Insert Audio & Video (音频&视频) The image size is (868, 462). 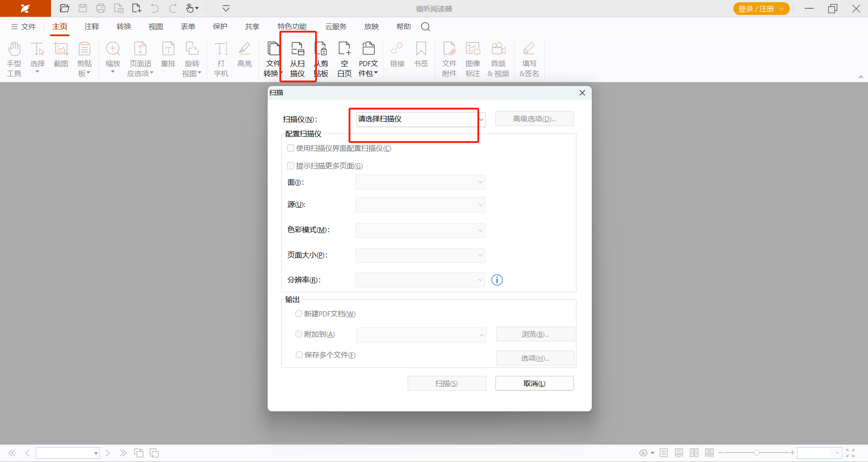(x=498, y=59)
